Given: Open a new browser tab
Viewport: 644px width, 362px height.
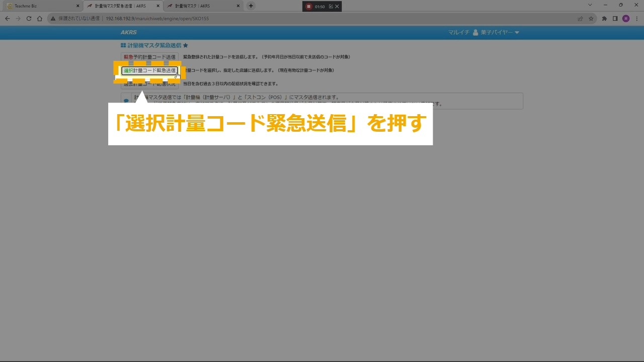Looking at the screenshot, I should tap(251, 6).
